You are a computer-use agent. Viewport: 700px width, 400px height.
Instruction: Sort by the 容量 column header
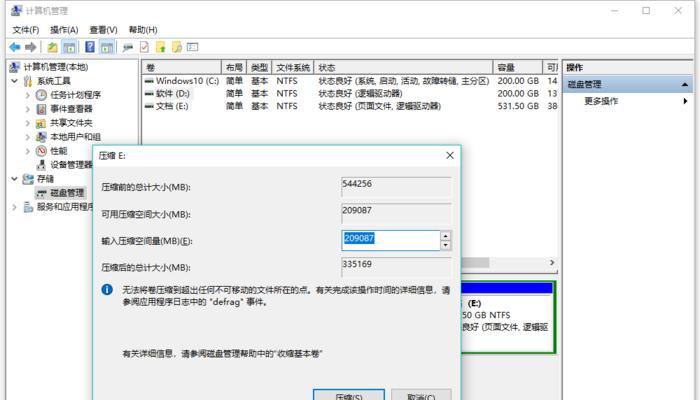pos(517,67)
